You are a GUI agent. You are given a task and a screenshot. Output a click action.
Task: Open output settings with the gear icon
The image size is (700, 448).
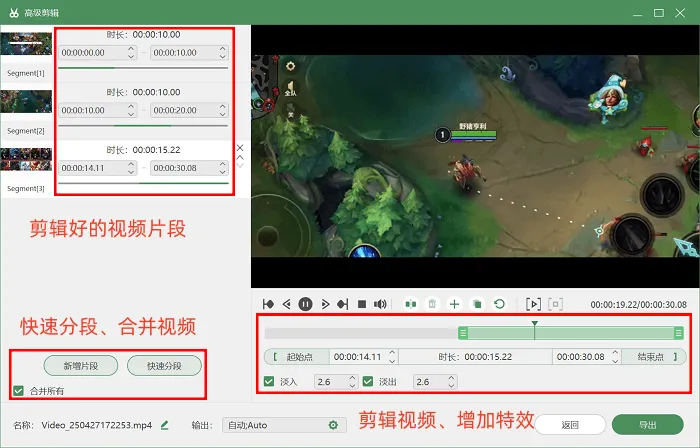tap(333, 425)
